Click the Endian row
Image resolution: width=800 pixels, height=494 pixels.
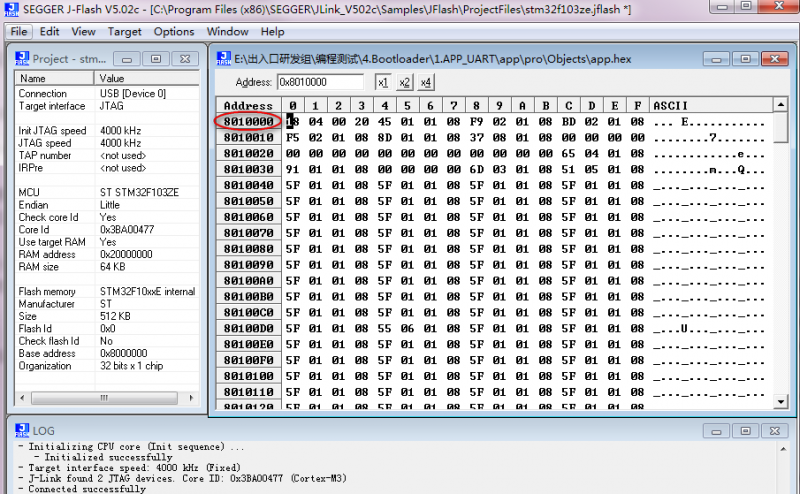(x=107, y=205)
